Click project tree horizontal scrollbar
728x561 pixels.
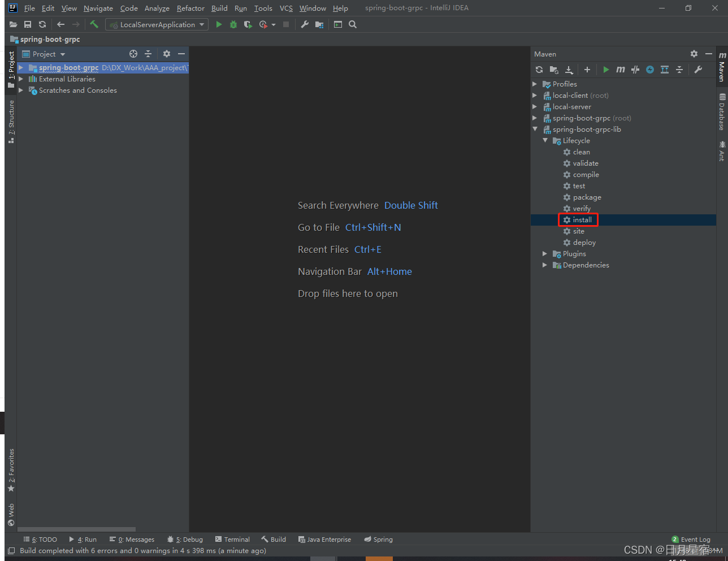[77, 529]
